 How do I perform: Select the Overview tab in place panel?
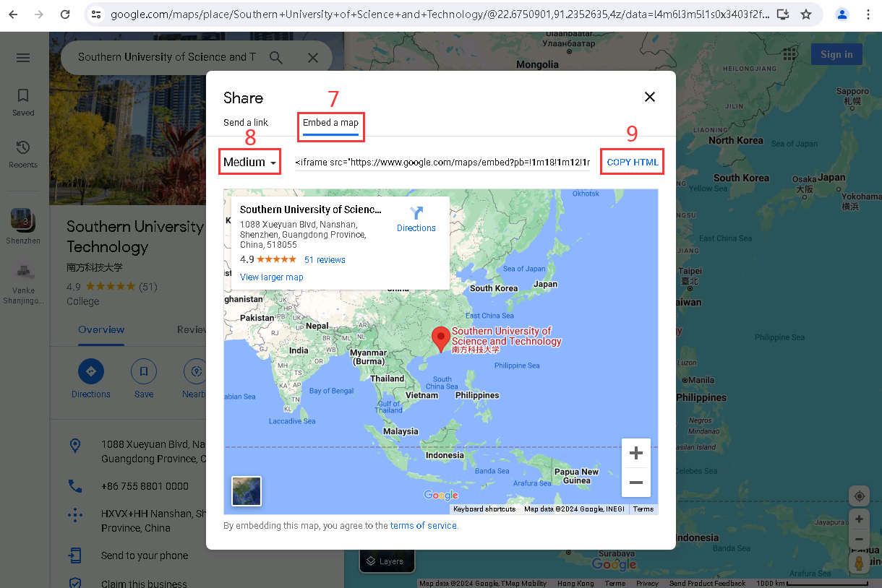click(101, 329)
